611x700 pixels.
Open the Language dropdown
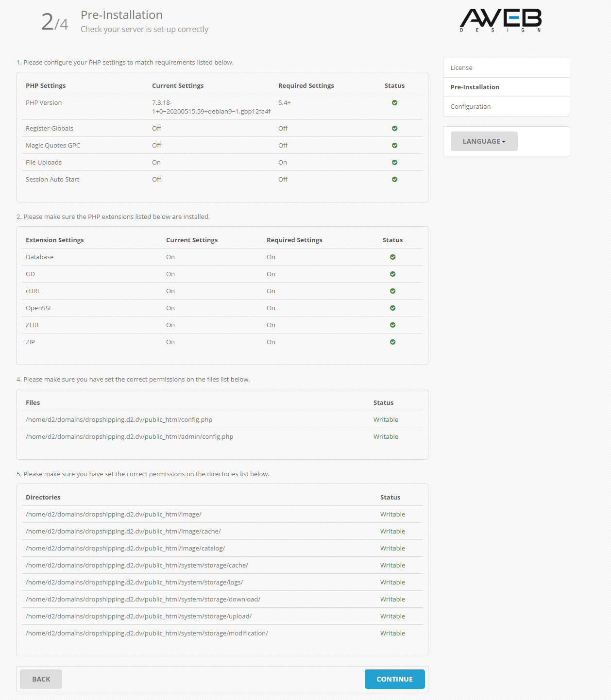[484, 141]
